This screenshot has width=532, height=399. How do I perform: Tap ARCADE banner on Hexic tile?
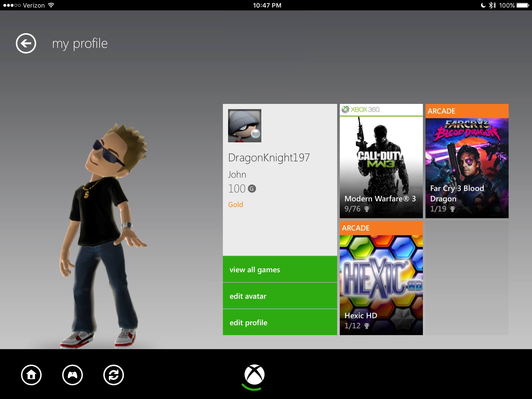click(x=381, y=228)
